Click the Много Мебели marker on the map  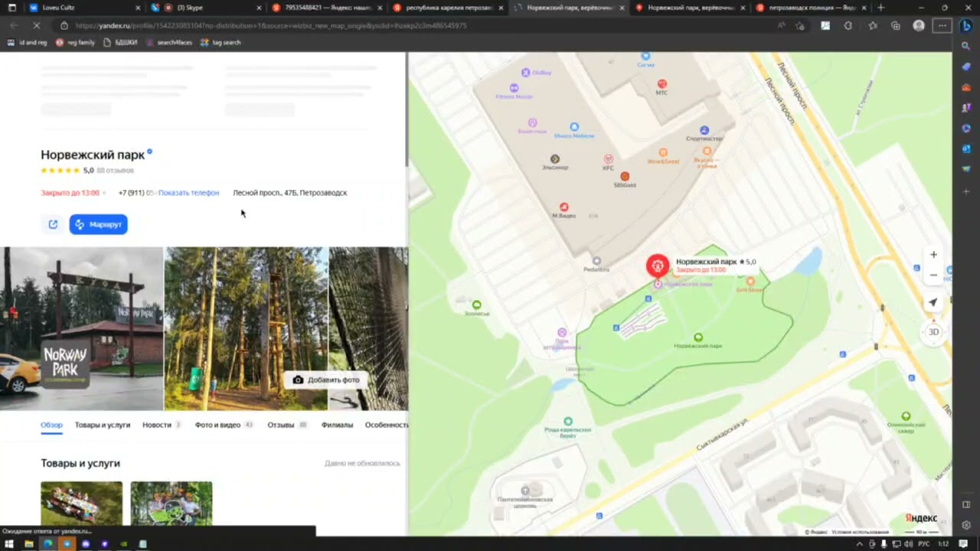pos(573,127)
